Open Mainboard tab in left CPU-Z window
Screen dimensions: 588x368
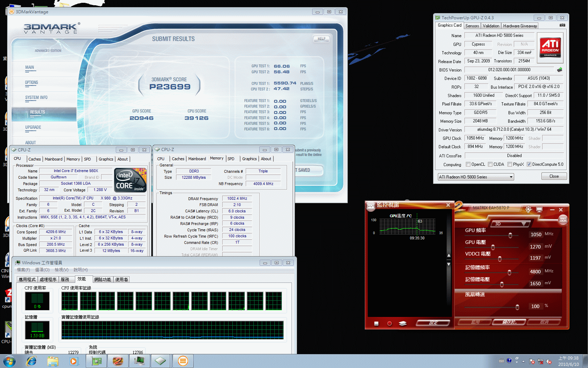(54, 159)
